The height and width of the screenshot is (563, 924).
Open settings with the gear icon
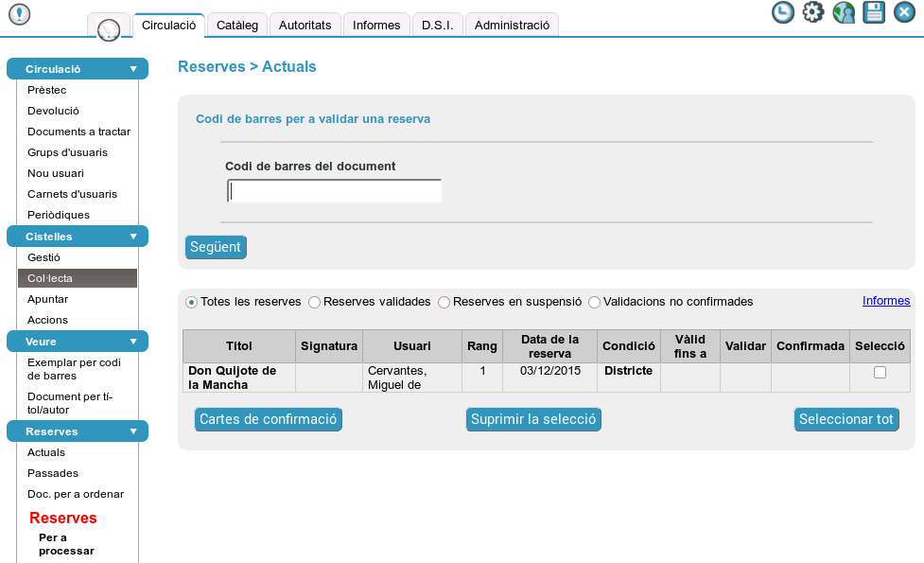pyautogui.click(x=812, y=12)
